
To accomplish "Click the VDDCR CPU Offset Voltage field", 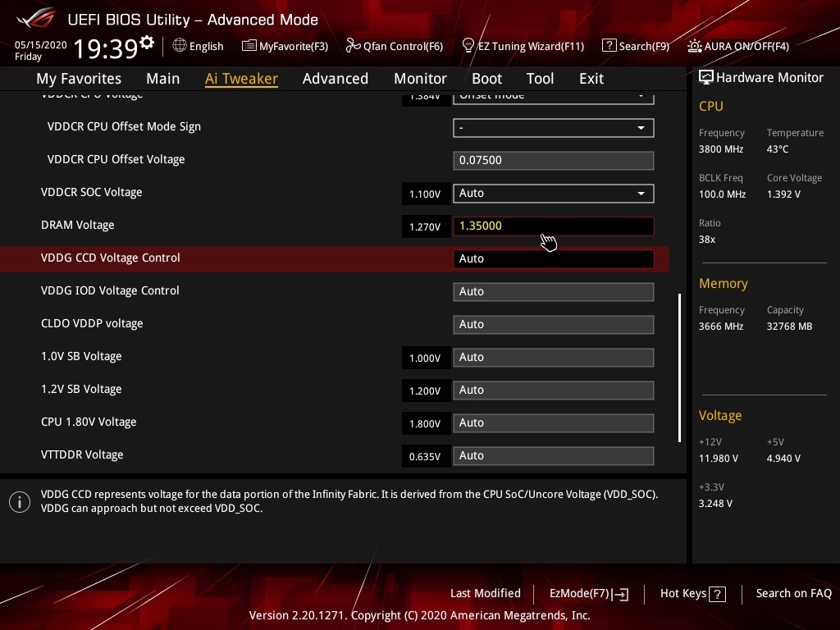I will click(x=554, y=161).
